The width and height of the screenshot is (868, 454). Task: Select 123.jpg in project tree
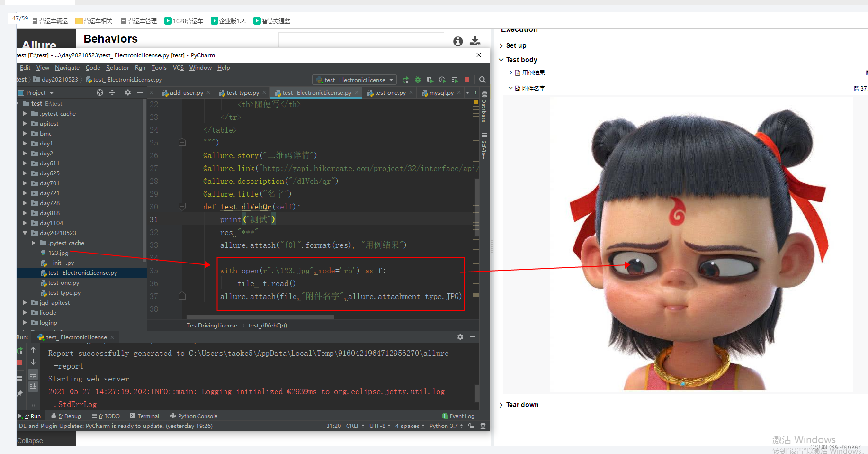58,253
